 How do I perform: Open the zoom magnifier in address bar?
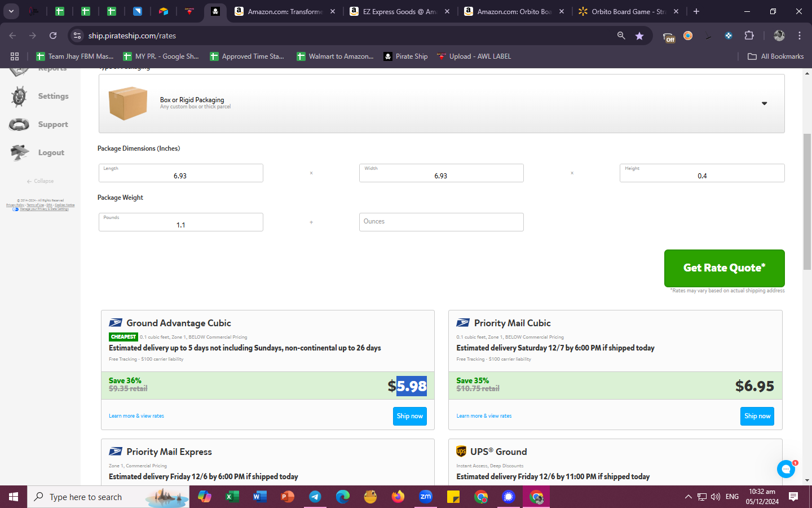point(621,36)
